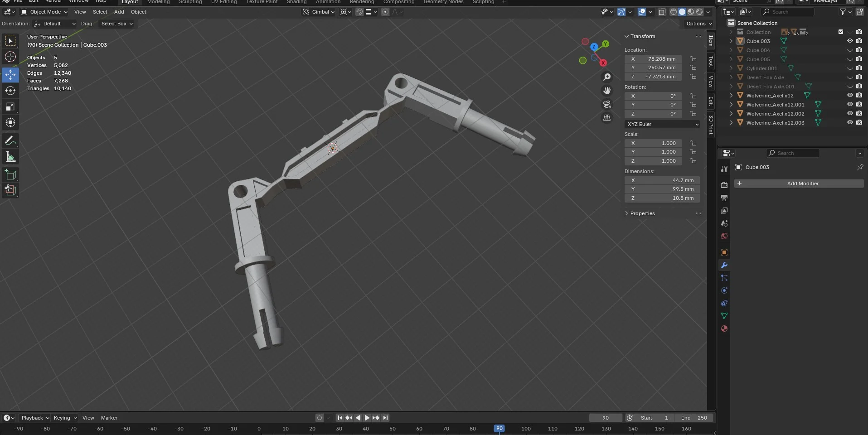Open the XYZ Euler rotation mode dropdown

click(x=662, y=124)
